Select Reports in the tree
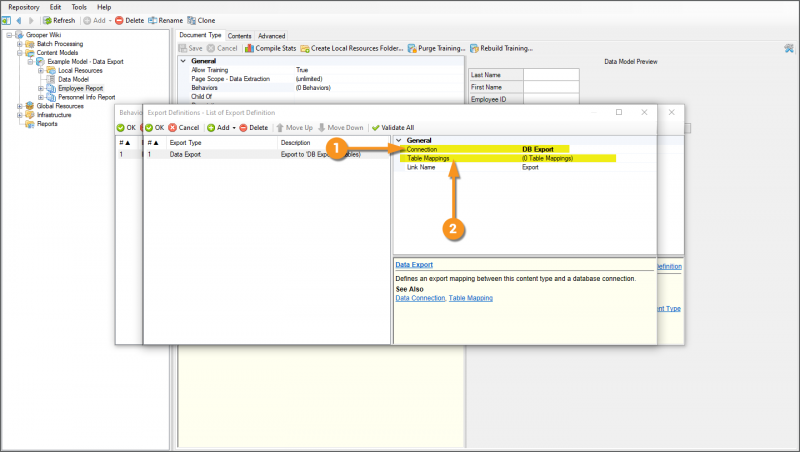Screen dimensions: 800x452 (47, 124)
